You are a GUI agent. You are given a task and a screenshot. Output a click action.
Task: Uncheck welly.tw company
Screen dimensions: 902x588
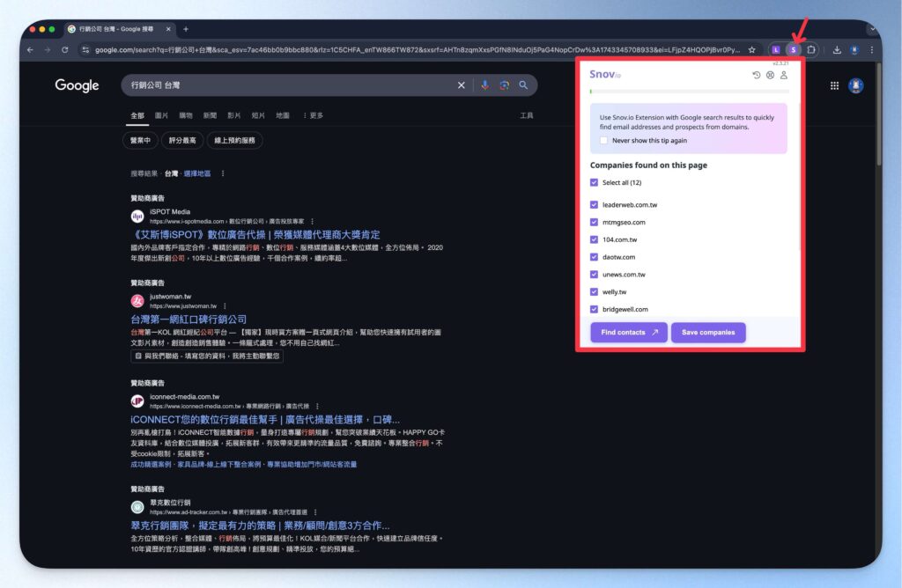[x=595, y=292]
